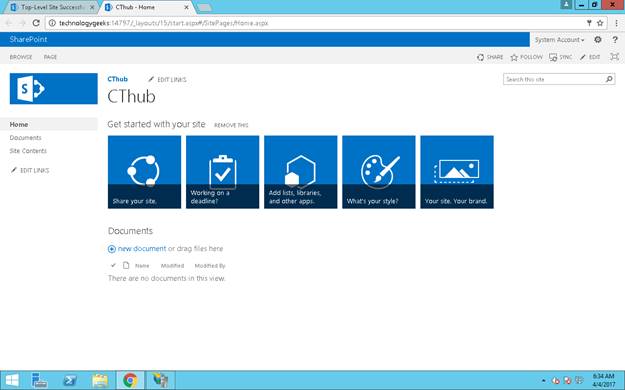Bookmark this page with star icon
This screenshot has height=390, width=625.
point(600,23)
